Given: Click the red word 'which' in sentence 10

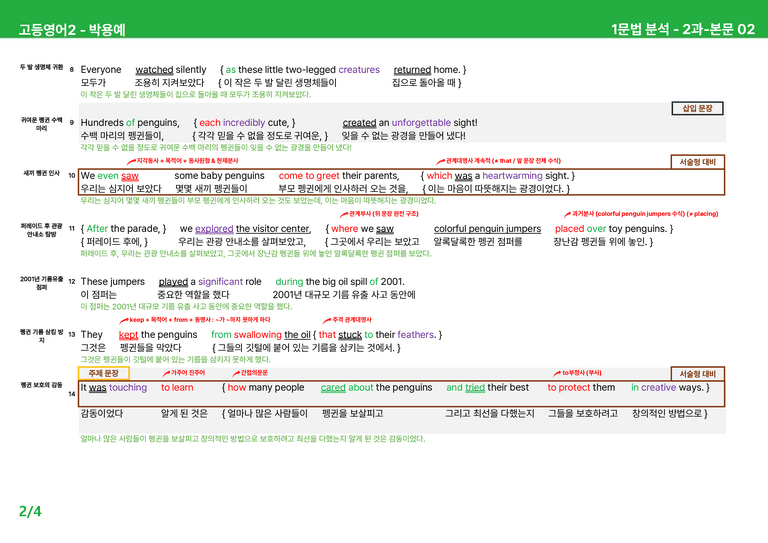Looking at the screenshot, I should (439, 175).
